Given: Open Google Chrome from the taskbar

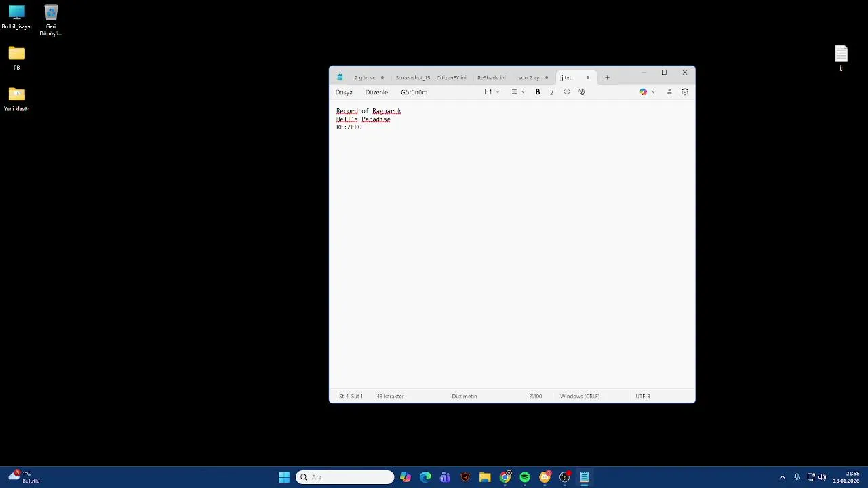Looking at the screenshot, I should [505, 477].
